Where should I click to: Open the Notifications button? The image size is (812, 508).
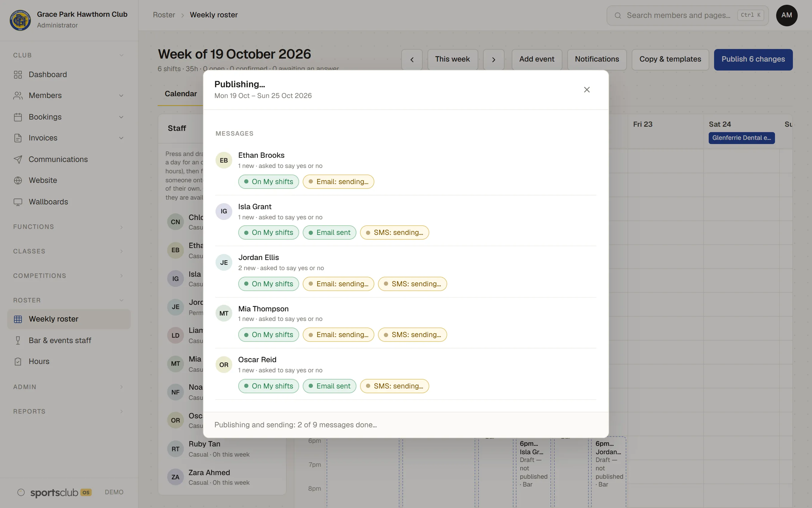597,59
